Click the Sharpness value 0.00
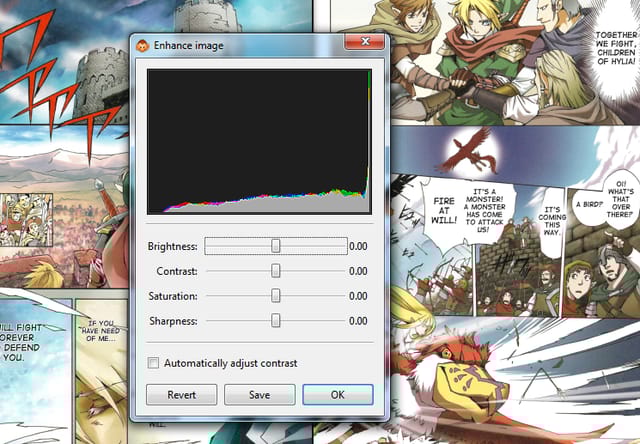Image resolution: width=640 pixels, height=444 pixels. (358, 321)
